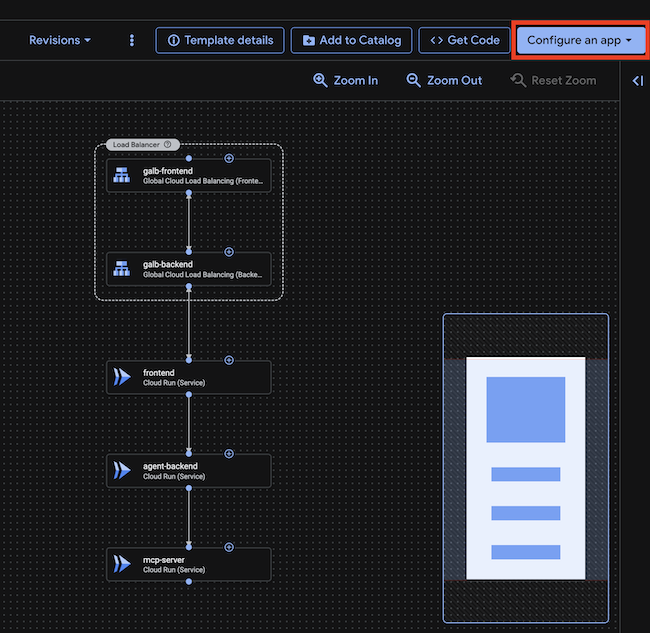Click 'Cloud Run (Service)' under agent-backend

(x=174, y=476)
